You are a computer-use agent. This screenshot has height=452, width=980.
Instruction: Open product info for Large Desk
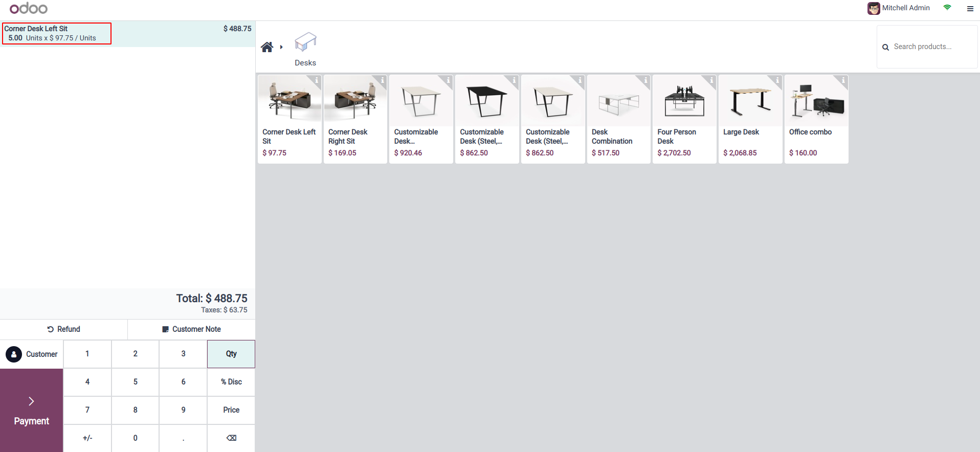pos(777,80)
